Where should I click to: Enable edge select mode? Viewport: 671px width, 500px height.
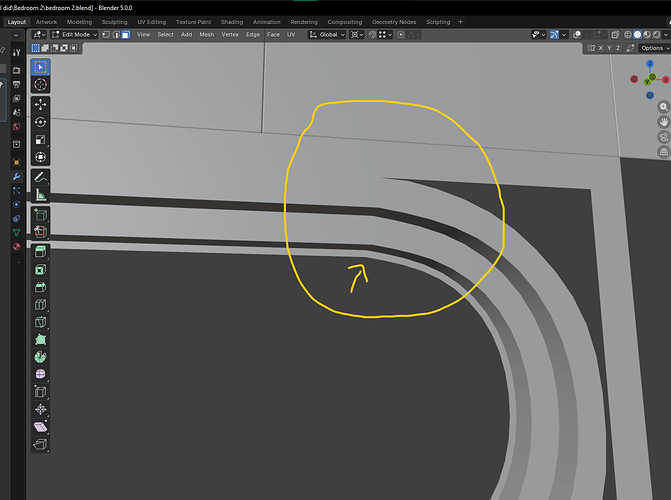tap(116, 35)
